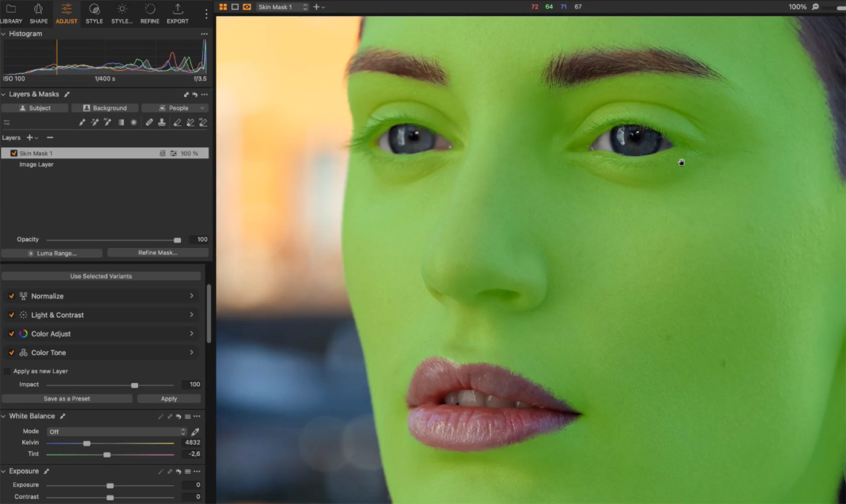Reset the Exposure tool
846x504 pixels.
pyautogui.click(x=179, y=471)
